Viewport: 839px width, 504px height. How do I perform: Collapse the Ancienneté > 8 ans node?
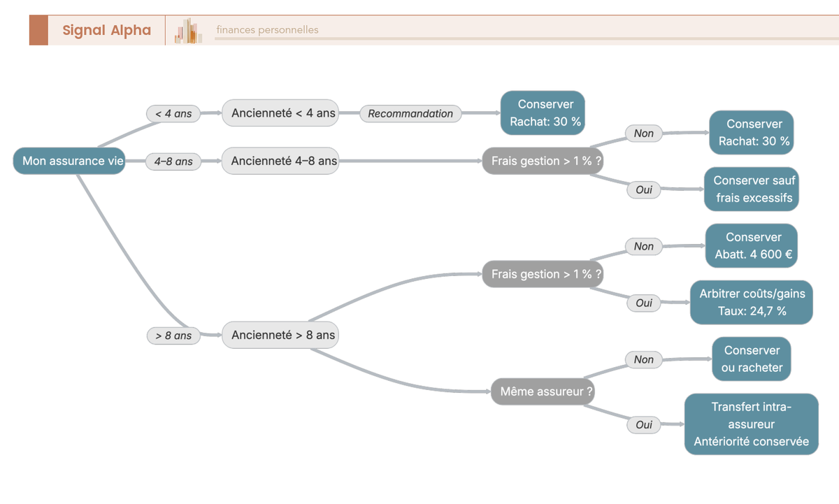click(280, 336)
